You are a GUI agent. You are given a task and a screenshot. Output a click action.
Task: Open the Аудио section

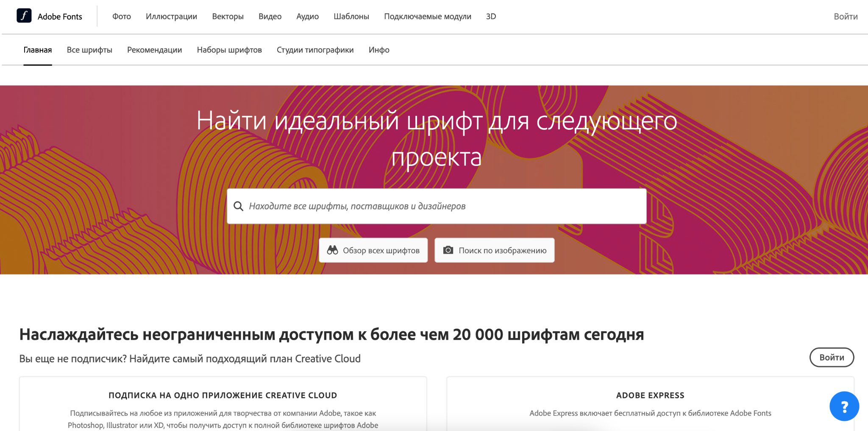click(307, 17)
